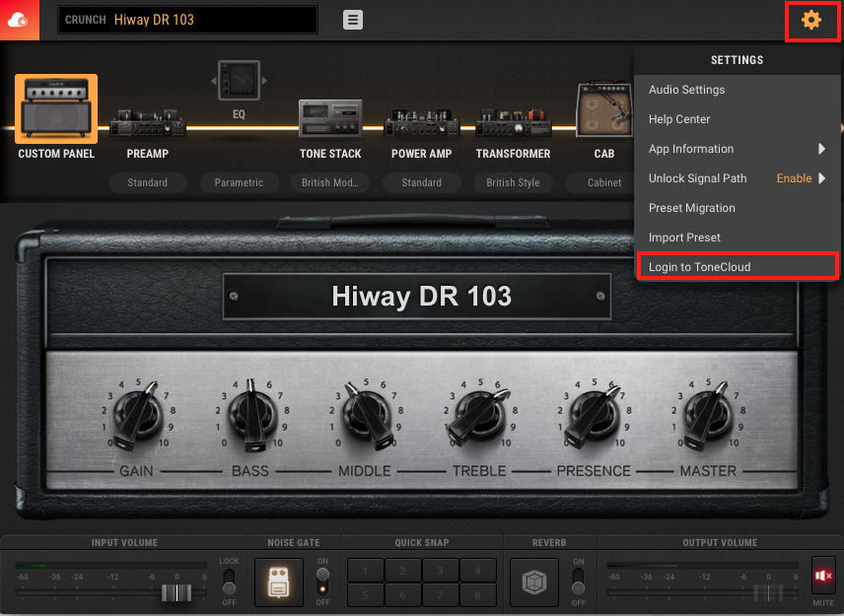Image resolution: width=844 pixels, height=616 pixels.
Task: Click Login to ToneCloud
Action: (x=737, y=267)
